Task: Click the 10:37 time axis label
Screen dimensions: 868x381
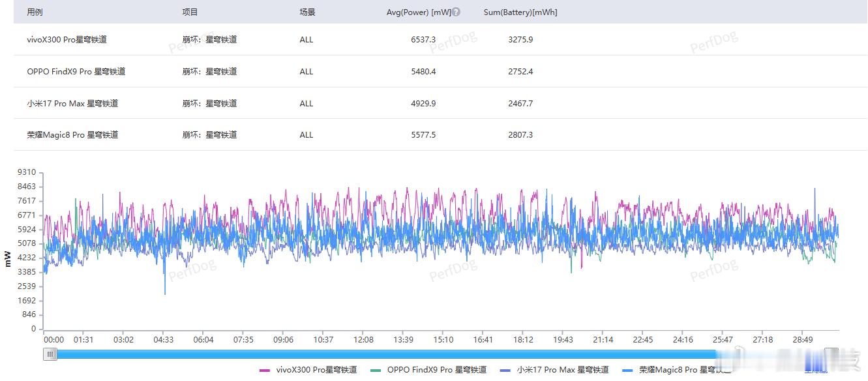Action: coord(323,340)
